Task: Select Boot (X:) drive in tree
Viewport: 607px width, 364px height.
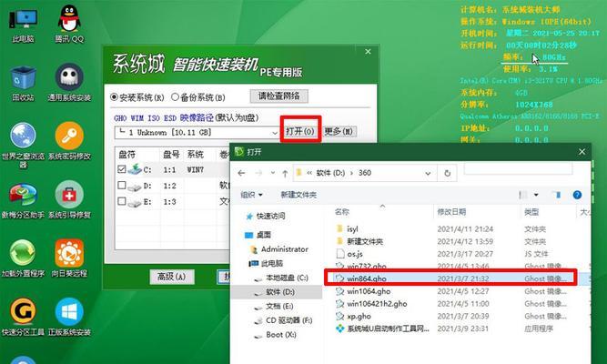Action: 280,335
